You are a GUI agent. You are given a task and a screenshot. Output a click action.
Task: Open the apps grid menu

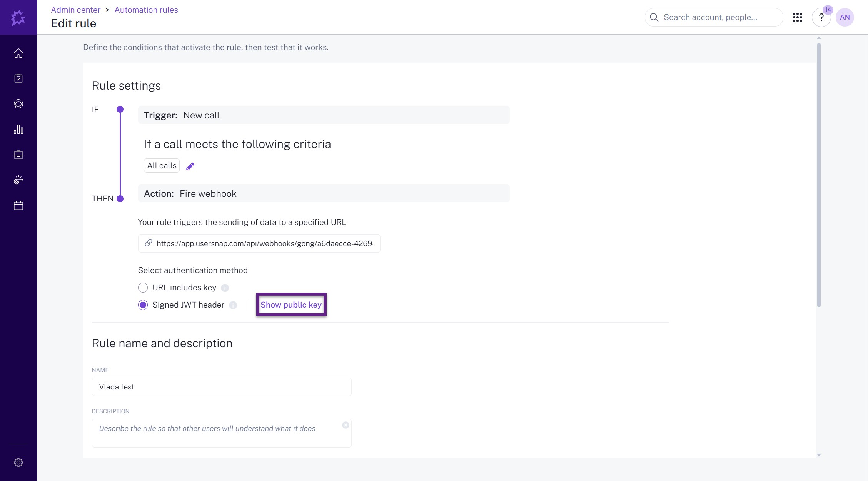pyautogui.click(x=797, y=17)
